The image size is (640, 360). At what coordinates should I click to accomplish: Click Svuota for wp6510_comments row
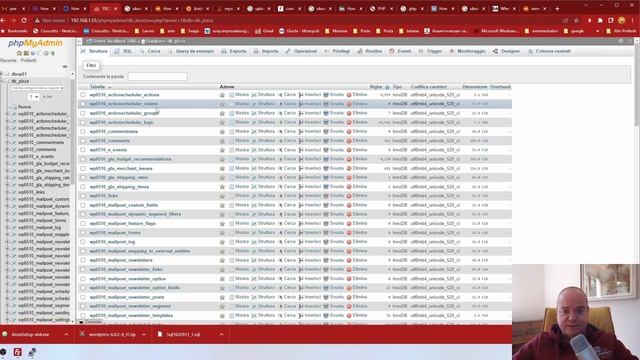[333, 140]
